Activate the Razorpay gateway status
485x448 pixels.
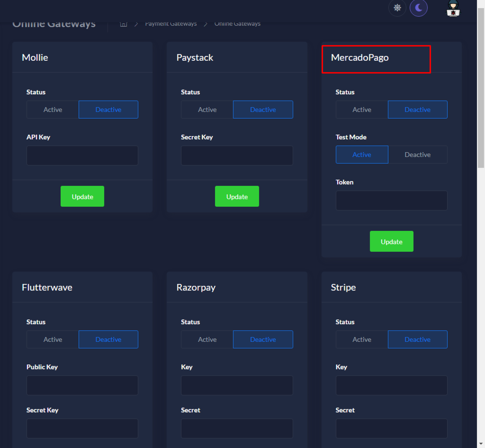point(207,339)
